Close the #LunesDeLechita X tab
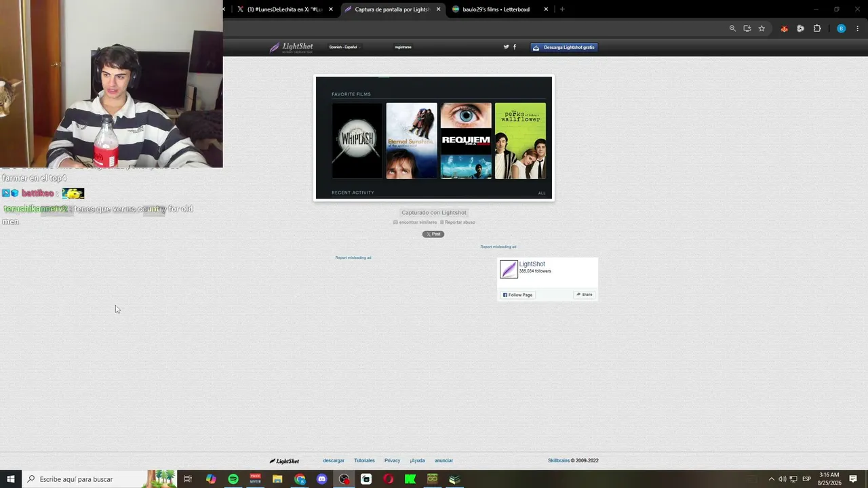 click(x=331, y=9)
